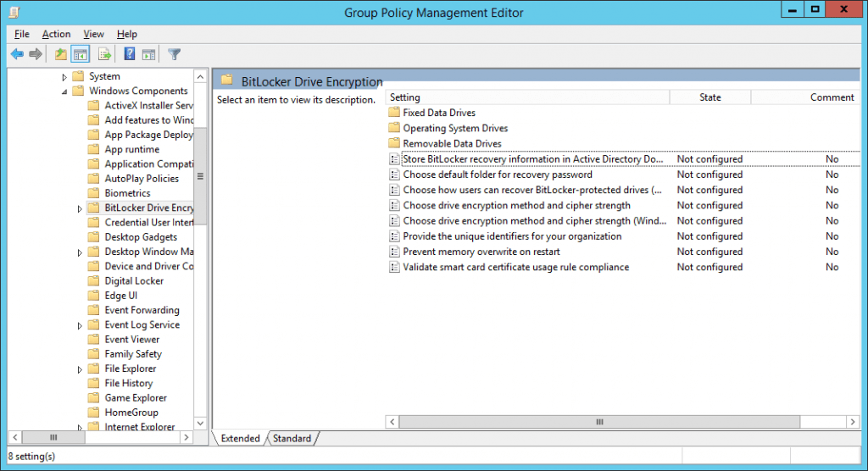Click policy icon for Prevent memory overwrite on restart
This screenshot has width=868, height=471.
click(394, 252)
